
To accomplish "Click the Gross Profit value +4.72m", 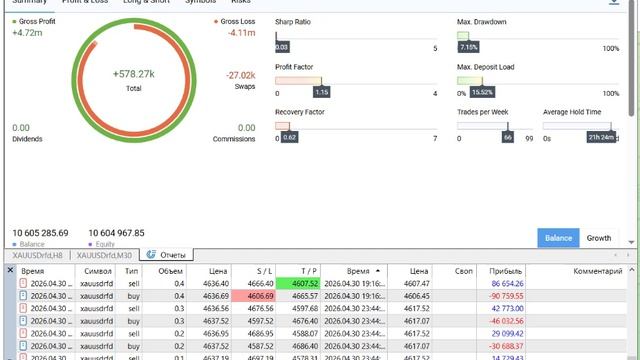I will 27,33.
